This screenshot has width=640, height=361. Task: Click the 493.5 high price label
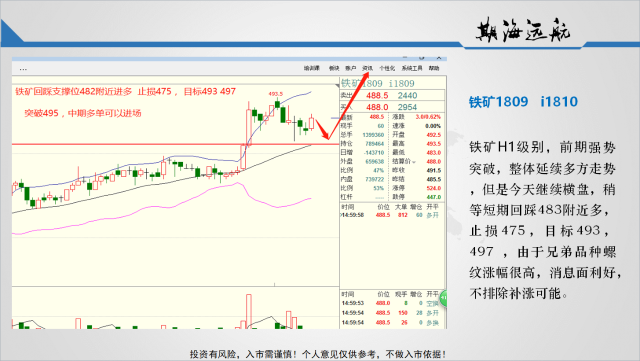click(276, 94)
